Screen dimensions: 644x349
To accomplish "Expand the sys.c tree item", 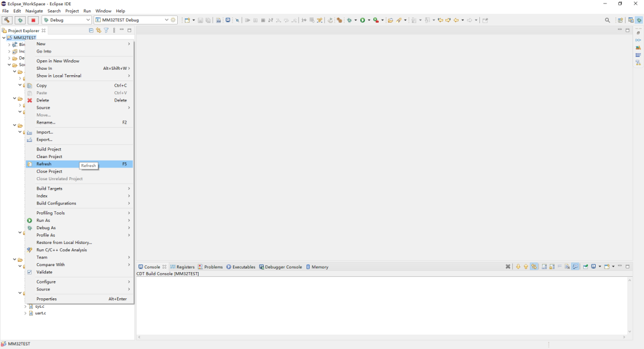I will pos(26,306).
